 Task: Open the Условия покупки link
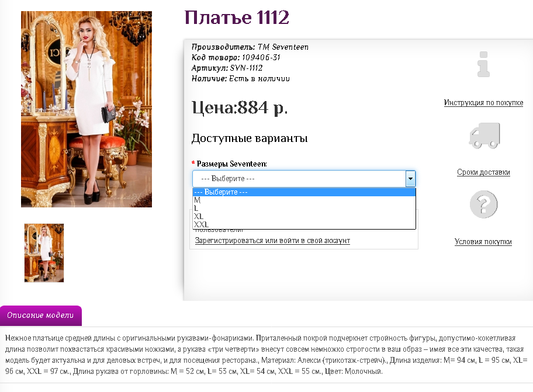click(483, 242)
